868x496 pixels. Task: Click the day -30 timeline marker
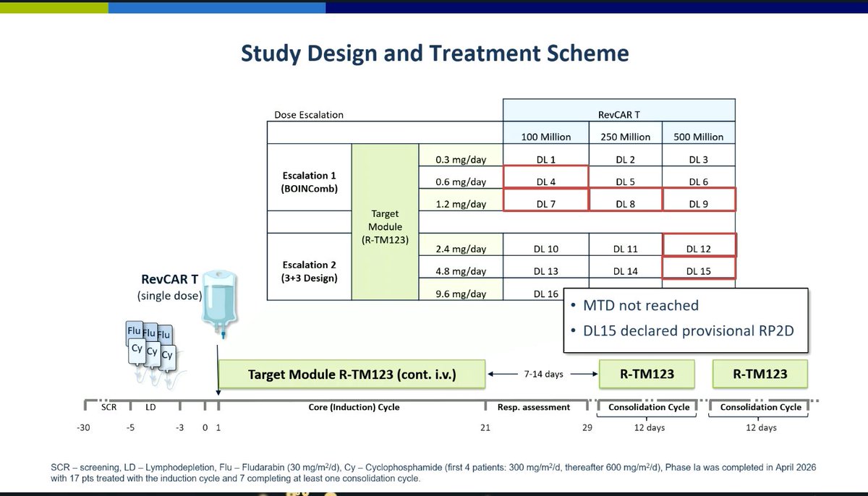click(x=83, y=428)
